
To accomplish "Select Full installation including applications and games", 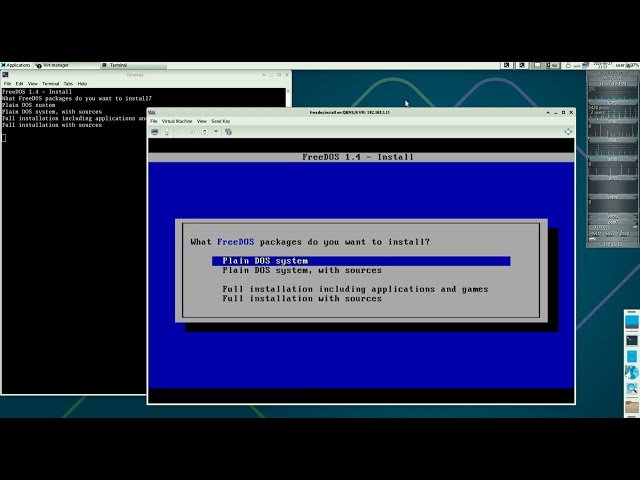I will [355, 289].
